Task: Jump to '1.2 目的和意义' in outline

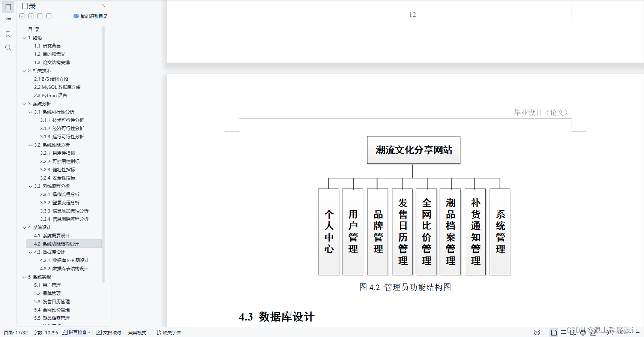Action: [x=50, y=54]
